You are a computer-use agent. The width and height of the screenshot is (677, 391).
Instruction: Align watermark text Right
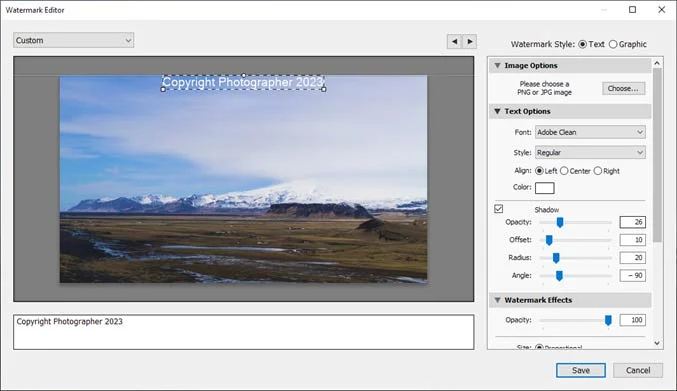click(x=598, y=171)
